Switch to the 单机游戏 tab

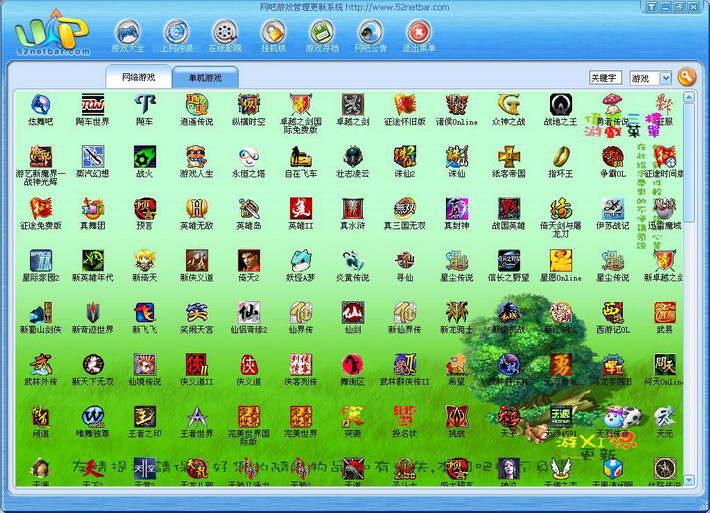(x=204, y=77)
